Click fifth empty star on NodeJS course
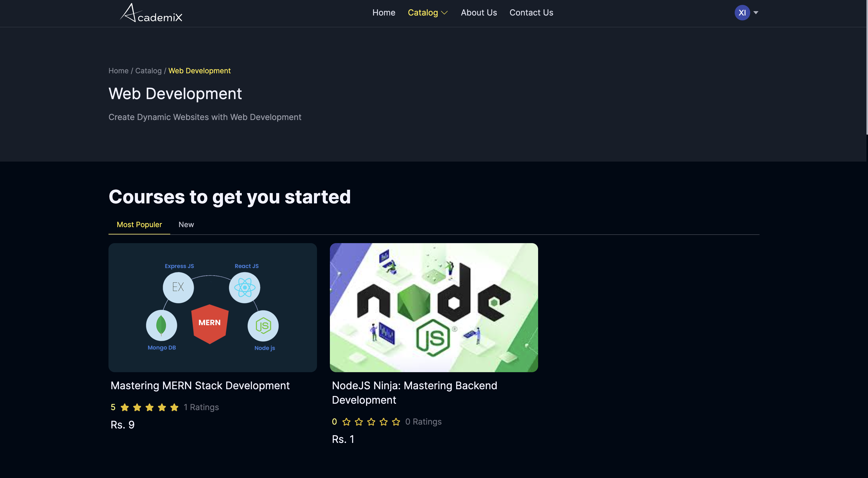The image size is (868, 478). pyautogui.click(x=396, y=422)
